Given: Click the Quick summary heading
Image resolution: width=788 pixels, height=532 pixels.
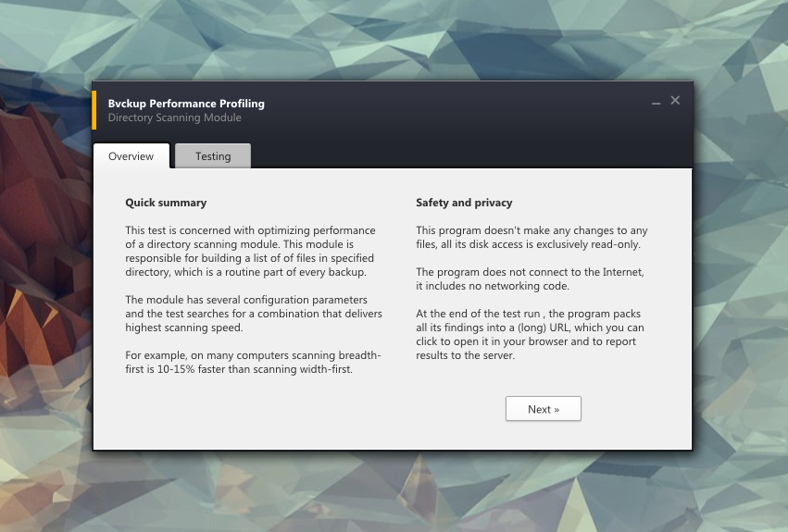Looking at the screenshot, I should (x=166, y=203).
